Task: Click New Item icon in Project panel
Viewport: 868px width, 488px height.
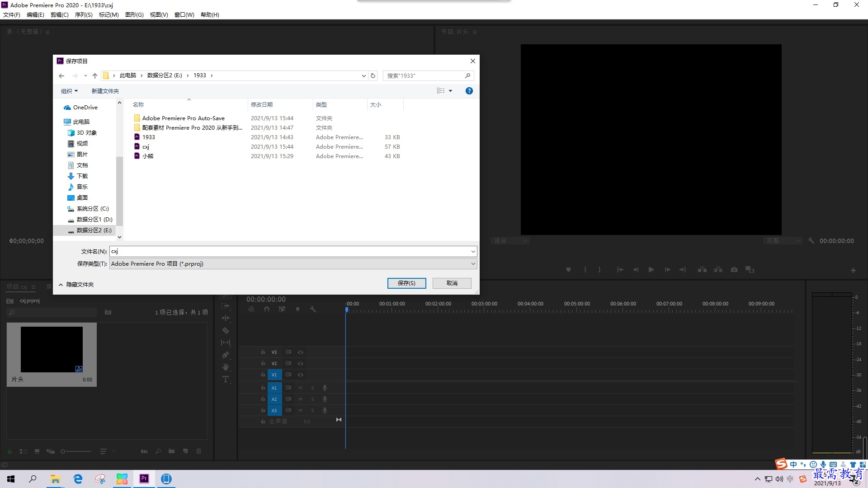Action: point(185,451)
